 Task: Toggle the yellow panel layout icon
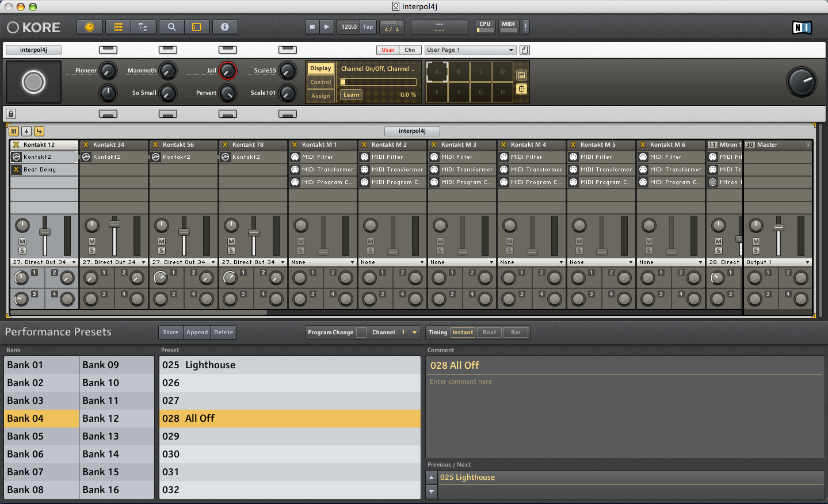[197, 27]
